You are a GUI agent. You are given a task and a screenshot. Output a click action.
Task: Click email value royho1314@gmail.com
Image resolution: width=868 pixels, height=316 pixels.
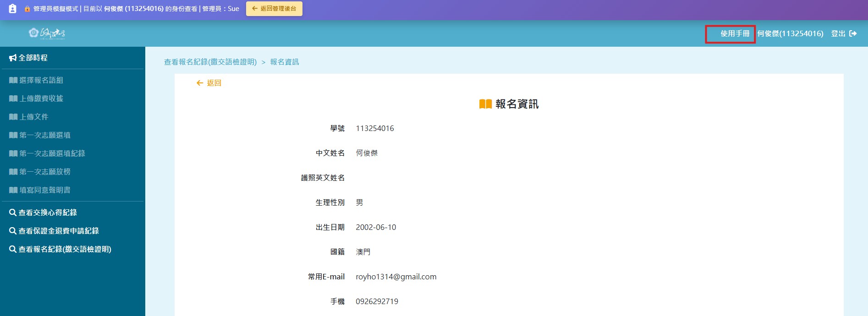click(396, 277)
